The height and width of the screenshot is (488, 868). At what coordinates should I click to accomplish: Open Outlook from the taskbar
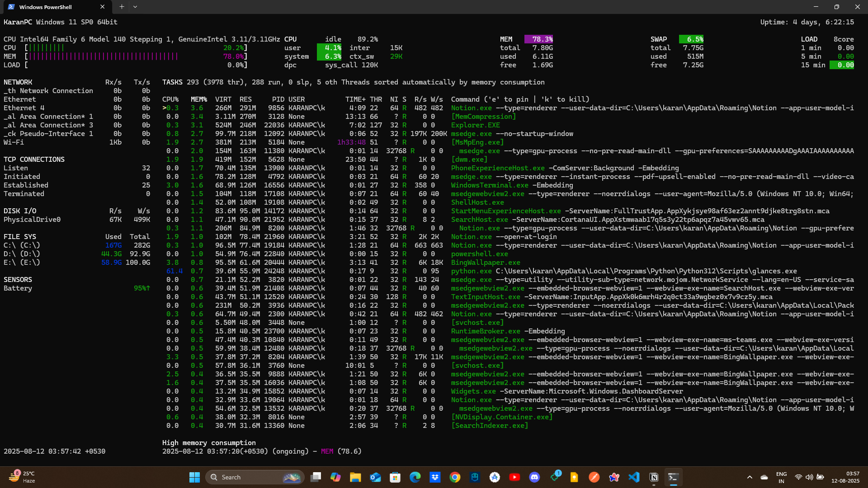coord(375,477)
